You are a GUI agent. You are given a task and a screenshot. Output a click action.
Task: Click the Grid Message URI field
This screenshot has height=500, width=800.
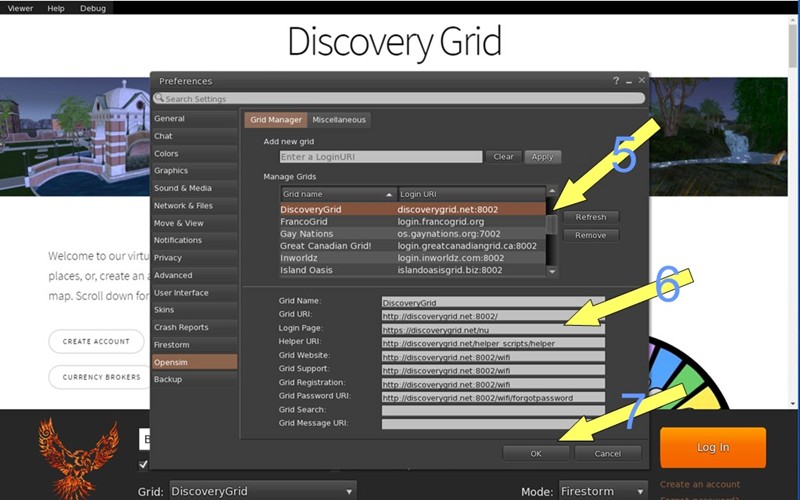click(x=493, y=424)
